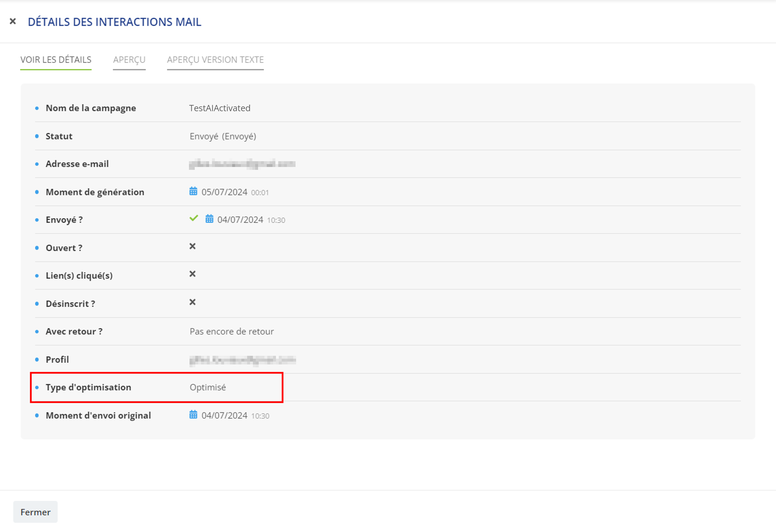The image size is (776, 532).
Task: Switch to APERÇU VERSION TEXTE tab
Action: pos(215,60)
